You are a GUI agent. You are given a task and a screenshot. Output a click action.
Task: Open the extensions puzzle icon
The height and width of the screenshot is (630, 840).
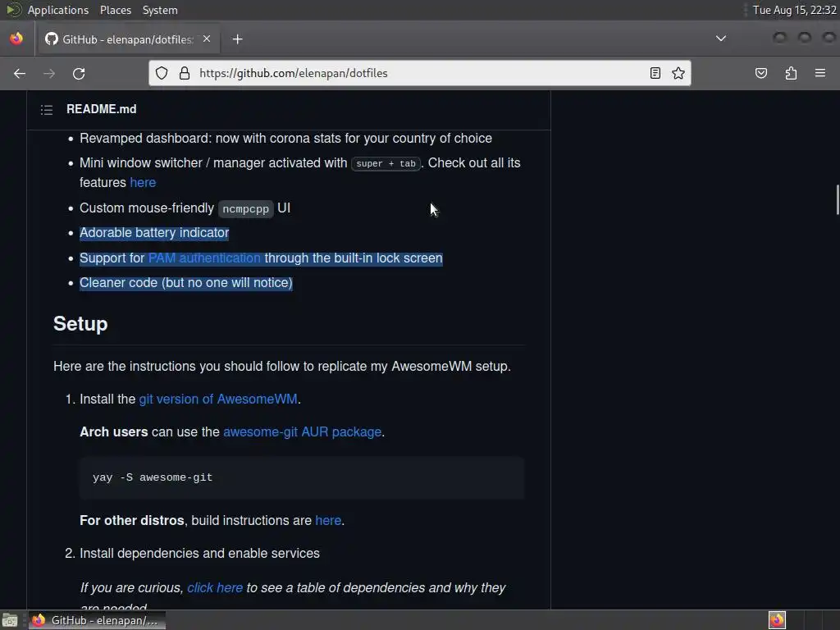tap(791, 73)
